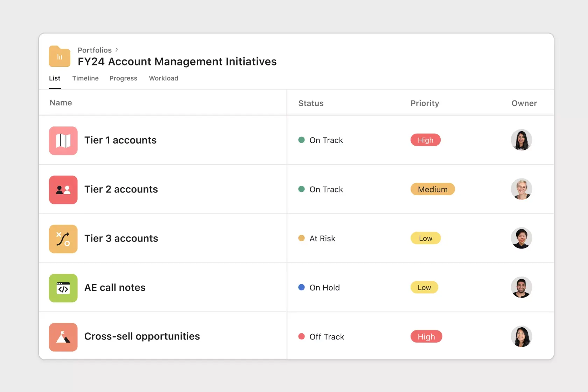
Task: Click the owner avatar for Cross-sell opportunities
Action: point(521,336)
